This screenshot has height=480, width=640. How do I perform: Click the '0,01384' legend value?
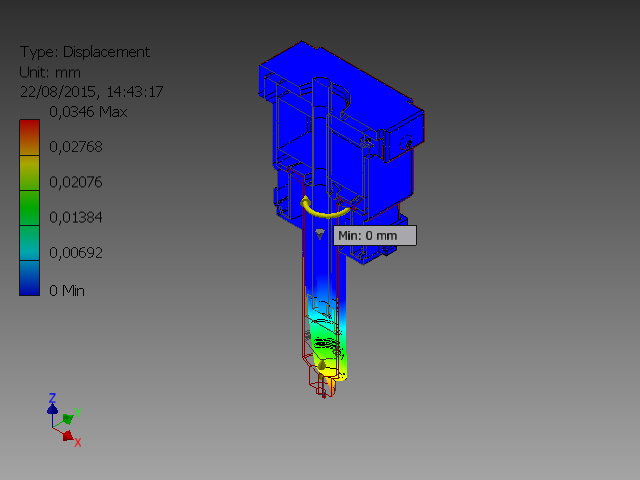[76, 217]
